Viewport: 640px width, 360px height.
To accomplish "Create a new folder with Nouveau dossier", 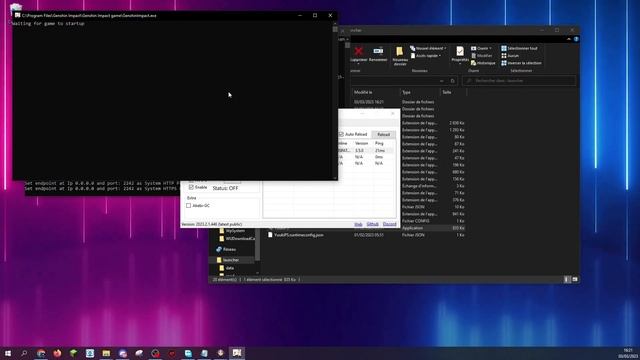I will click(400, 56).
